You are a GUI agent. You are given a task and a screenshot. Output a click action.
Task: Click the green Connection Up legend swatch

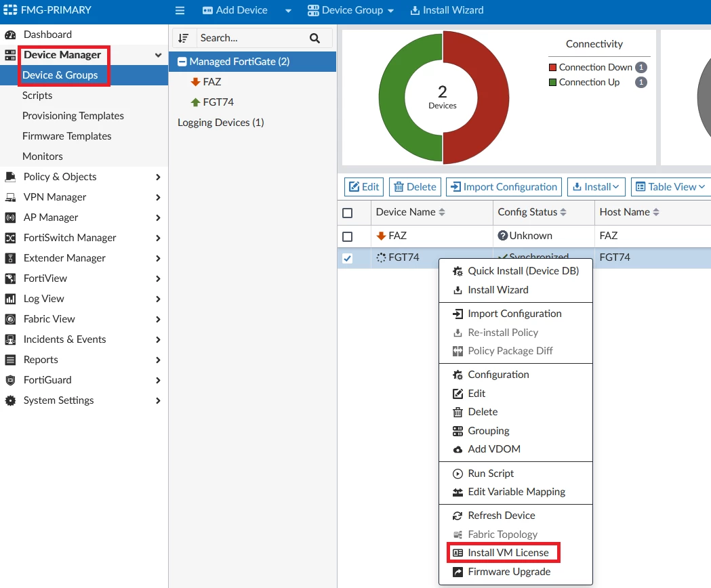(552, 83)
